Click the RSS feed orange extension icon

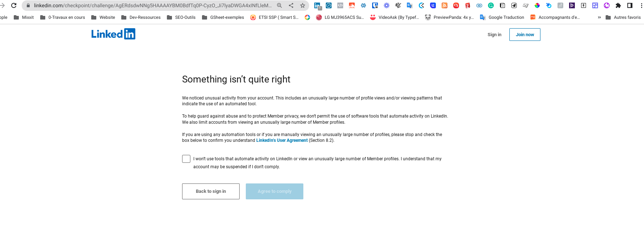445,5
